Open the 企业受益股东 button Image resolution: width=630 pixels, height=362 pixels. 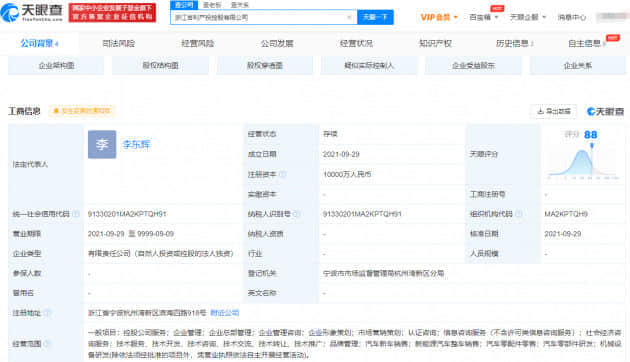point(473,65)
